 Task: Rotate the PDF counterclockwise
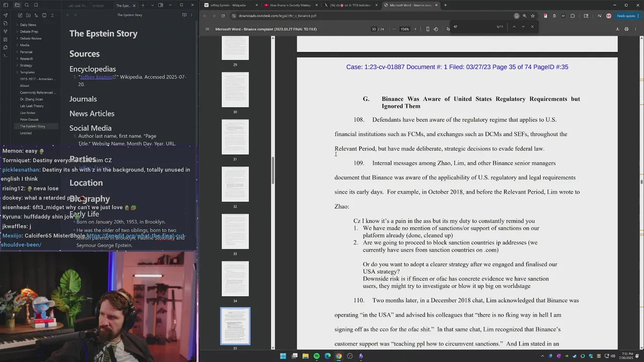436,29
